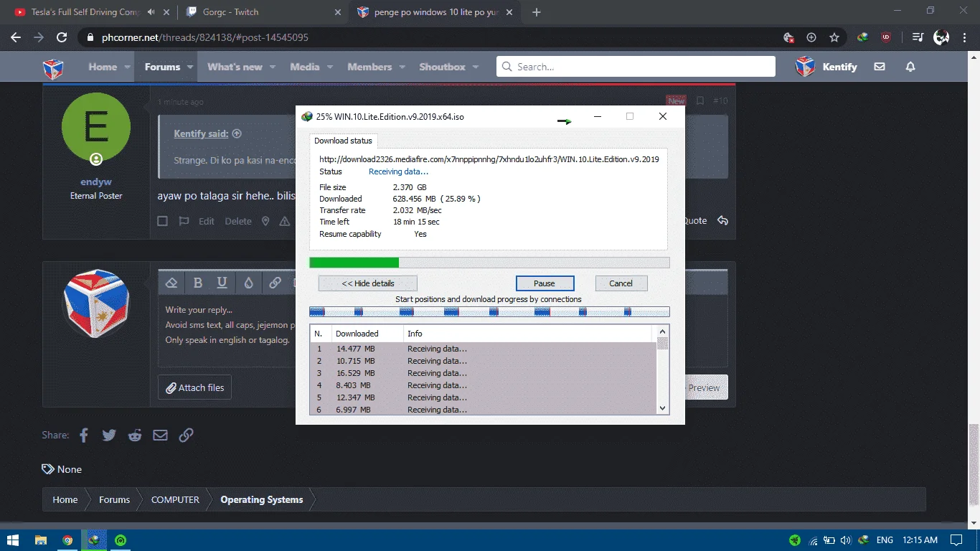Cancel the IDM download
Viewport: 980px width, 551px height.
621,283
